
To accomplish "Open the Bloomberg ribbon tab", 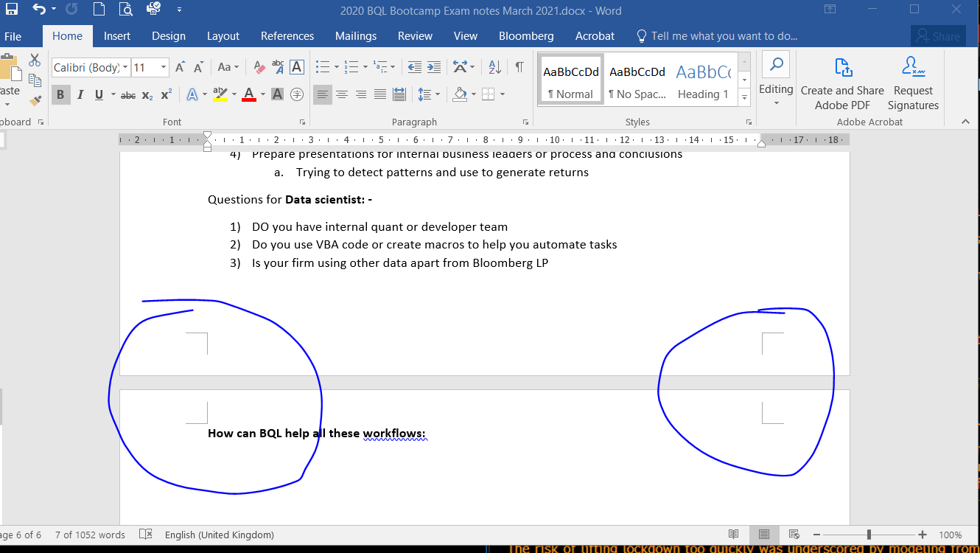I will [526, 36].
